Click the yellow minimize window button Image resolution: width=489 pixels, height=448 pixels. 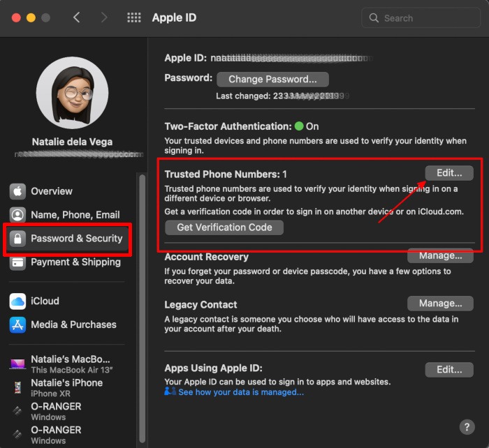click(x=31, y=17)
